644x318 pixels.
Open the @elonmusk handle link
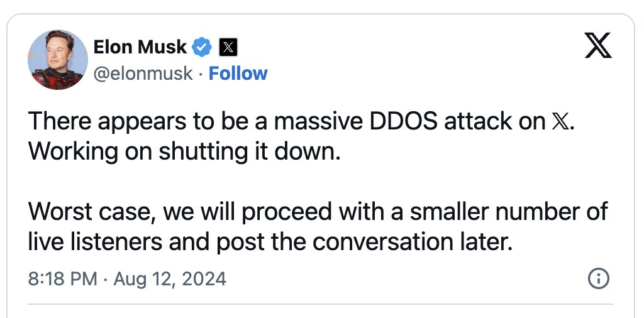143,74
